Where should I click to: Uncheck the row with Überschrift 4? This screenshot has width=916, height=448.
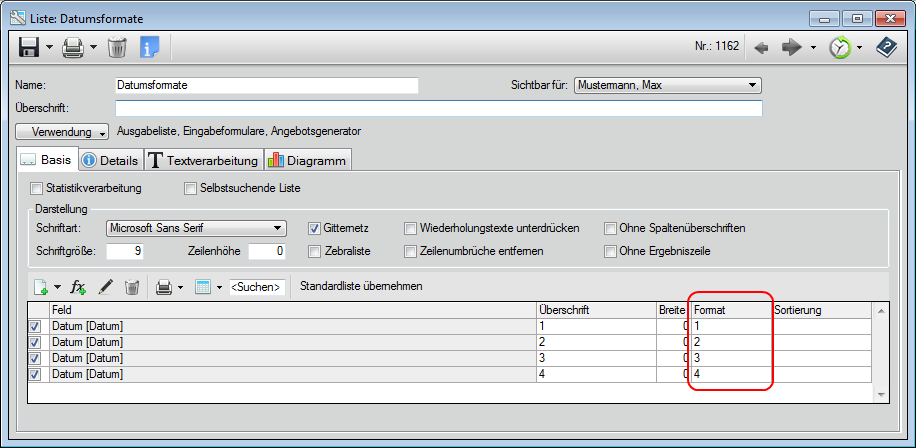35,374
